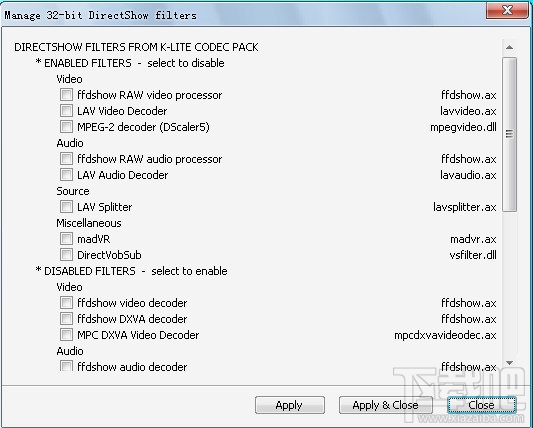Enable the ffdshow audio decoder checkbox

66,366
